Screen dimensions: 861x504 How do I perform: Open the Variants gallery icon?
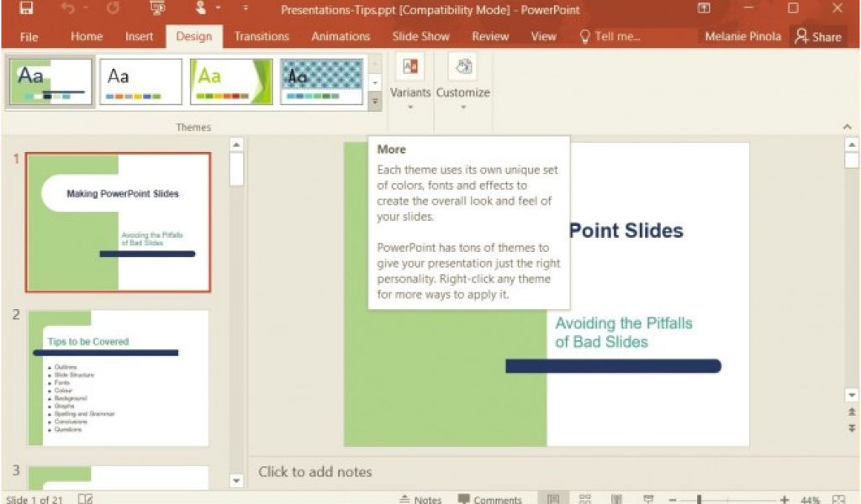coord(409,66)
